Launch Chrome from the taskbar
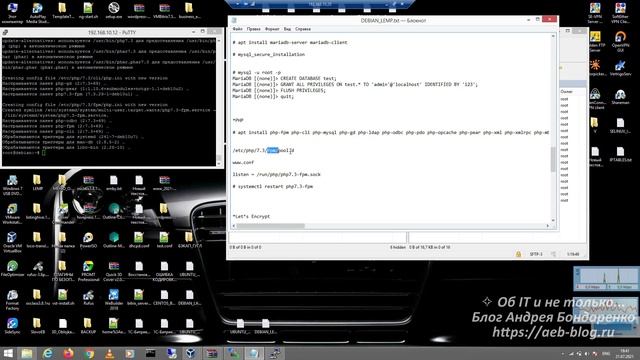The height and width of the screenshot is (360, 640). point(89,353)
